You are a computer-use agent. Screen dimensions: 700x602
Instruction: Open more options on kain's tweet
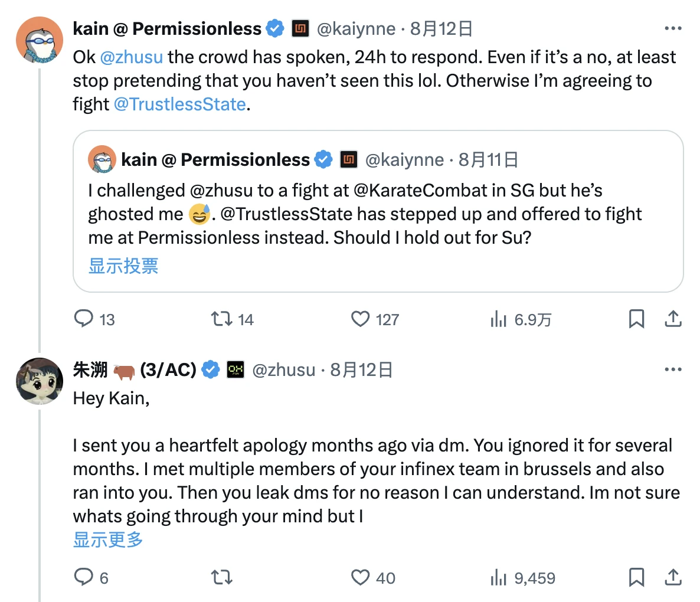pos(673,28)
